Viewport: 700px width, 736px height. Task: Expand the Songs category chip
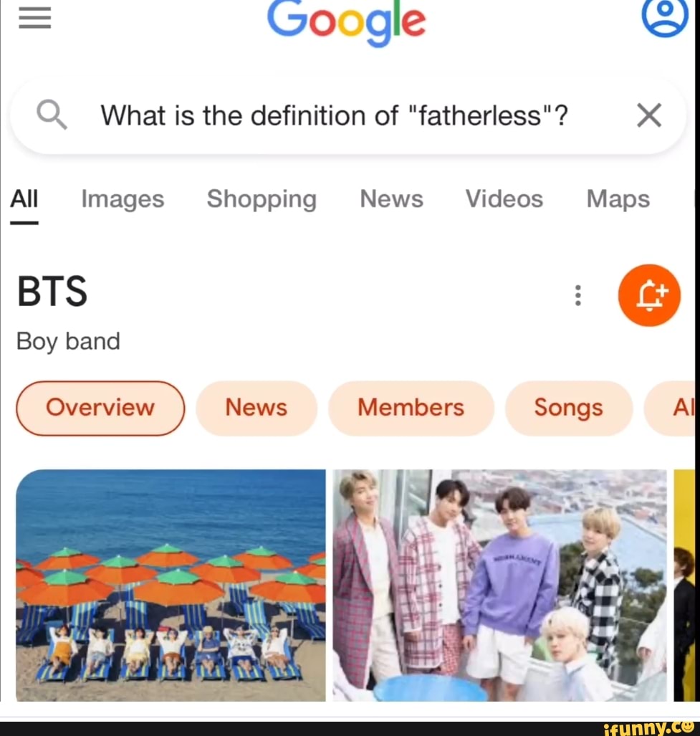(568, 408)
